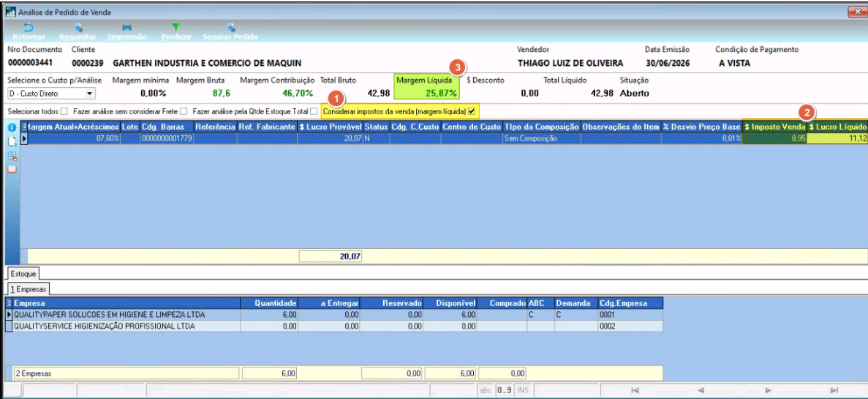This screenshot has width=868, height=399.
Task: Select QUALITYSERVICE HIGIENIZAÇÃO PROFISSIONAL row
Action: 334,327
